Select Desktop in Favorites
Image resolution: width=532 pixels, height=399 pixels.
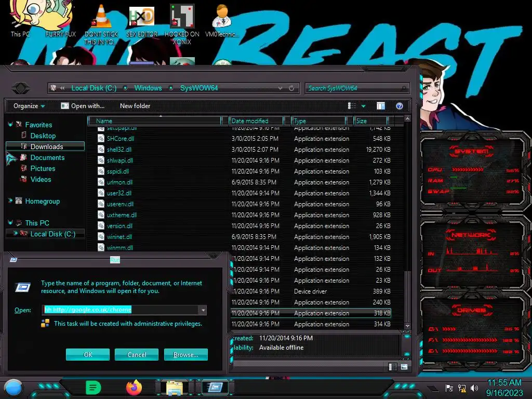(43, 136)
